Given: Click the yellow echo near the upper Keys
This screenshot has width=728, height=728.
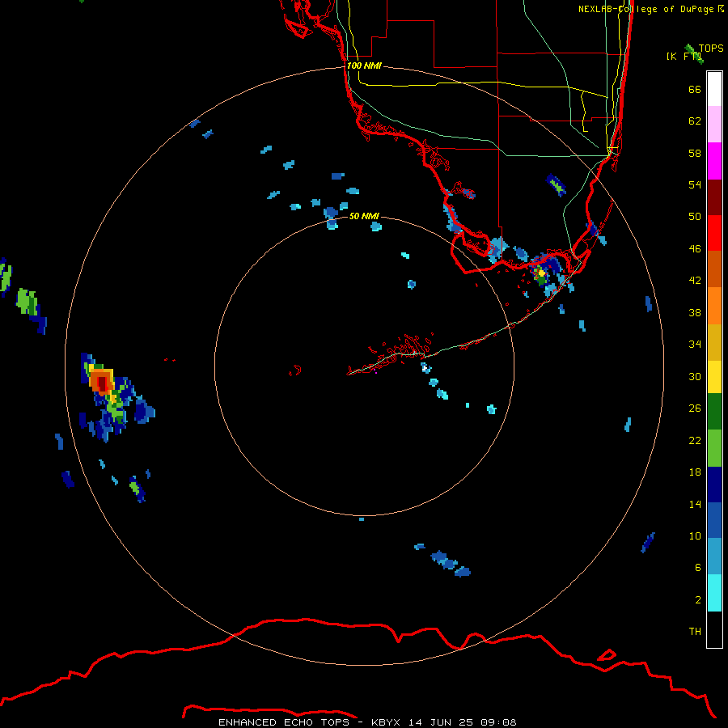Looking at the screenshot, I should [541, 273].
